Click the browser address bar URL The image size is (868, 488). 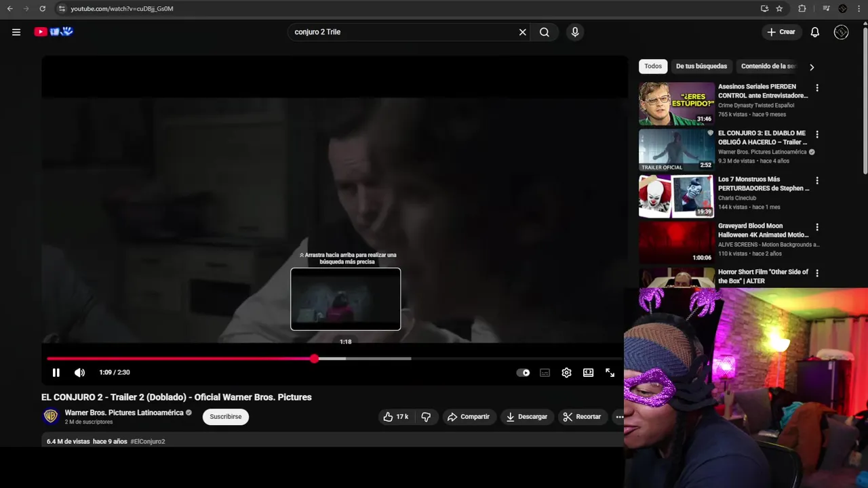point(122,9)
